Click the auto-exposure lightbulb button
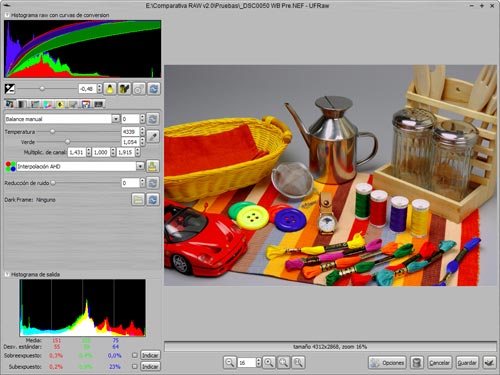The width and height of the screenshot is (500, 375). 110,89
